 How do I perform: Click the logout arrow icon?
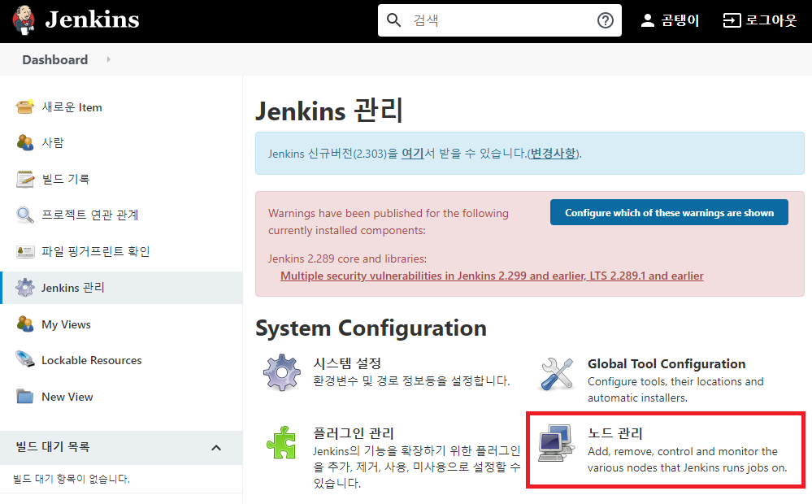click(732, 20)
